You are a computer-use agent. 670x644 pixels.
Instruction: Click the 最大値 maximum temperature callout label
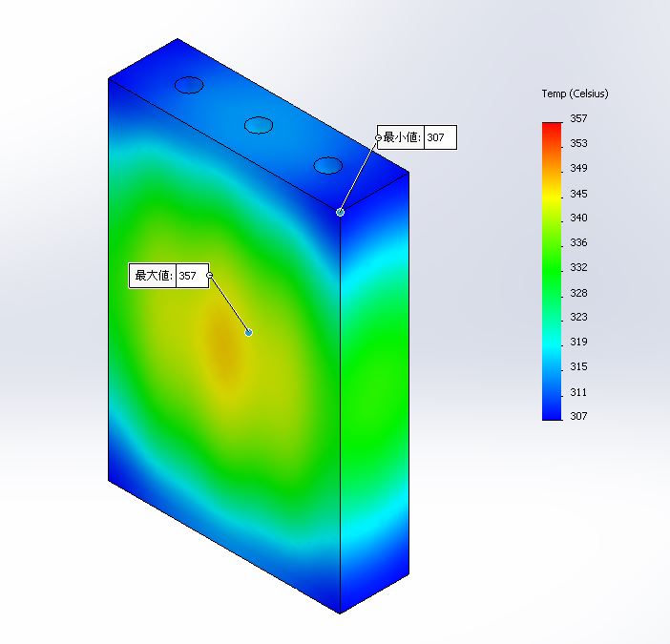tap(153, 276)
